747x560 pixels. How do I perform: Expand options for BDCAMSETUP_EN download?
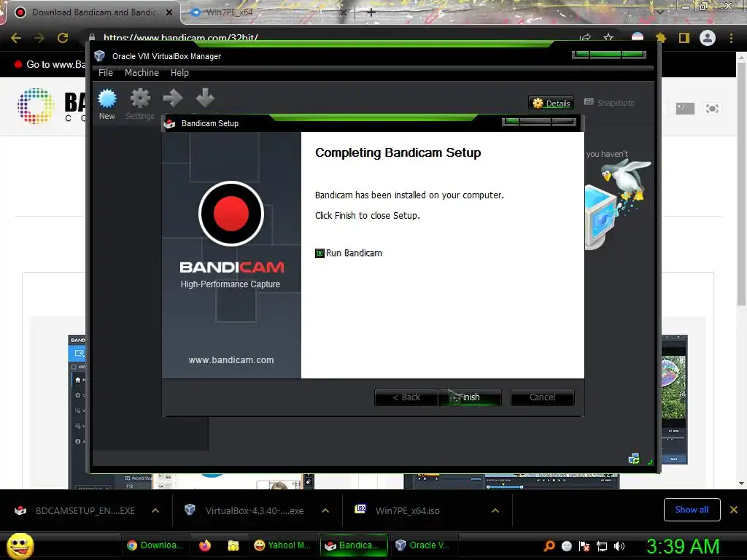tap(155, 510)
